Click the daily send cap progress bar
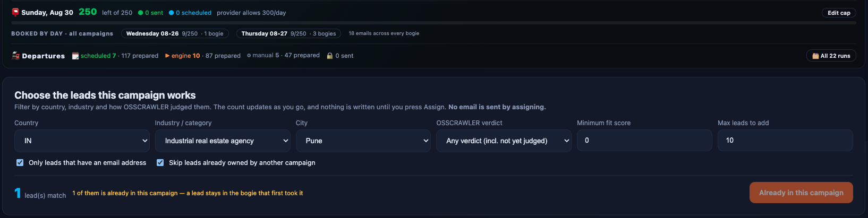Screen dimensions: 868x218 tap(433, 23)
